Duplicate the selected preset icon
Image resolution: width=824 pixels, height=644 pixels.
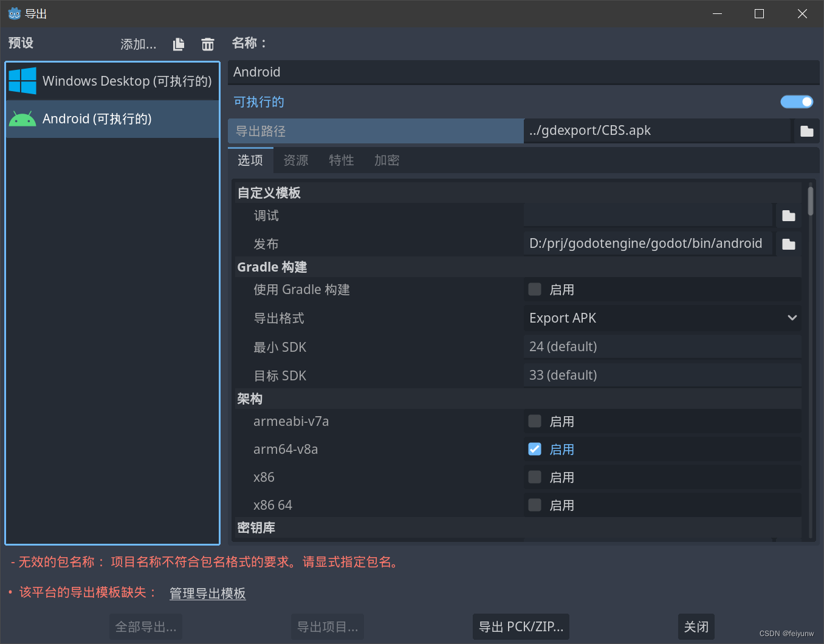[179, 44]
